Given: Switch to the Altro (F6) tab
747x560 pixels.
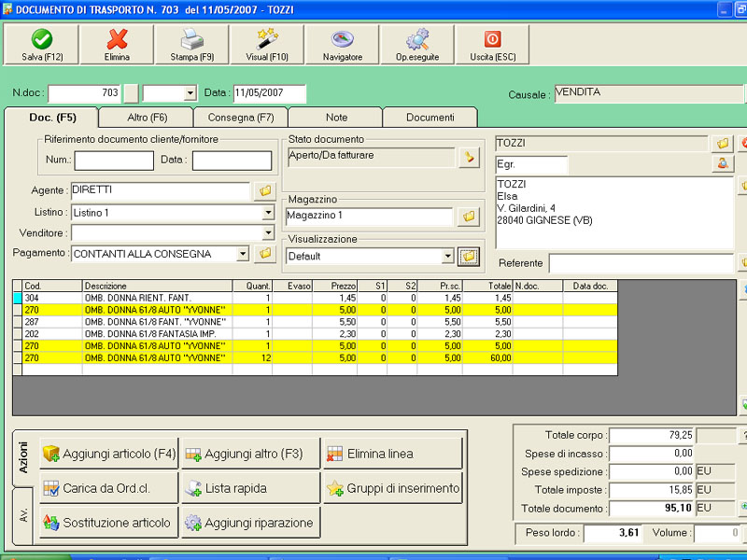Looking at the screenshot, I should pos(147,118).
